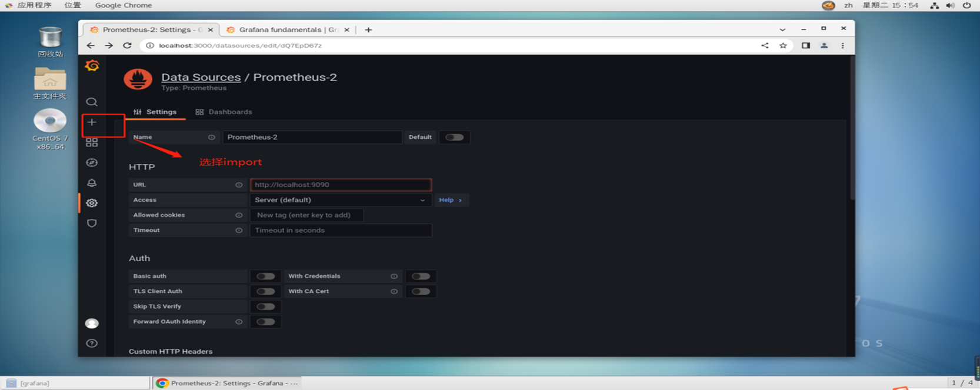Viewport: 980px width, 390px height.
Task: Open the Alerting bell icon
Action: coord(92,183)
